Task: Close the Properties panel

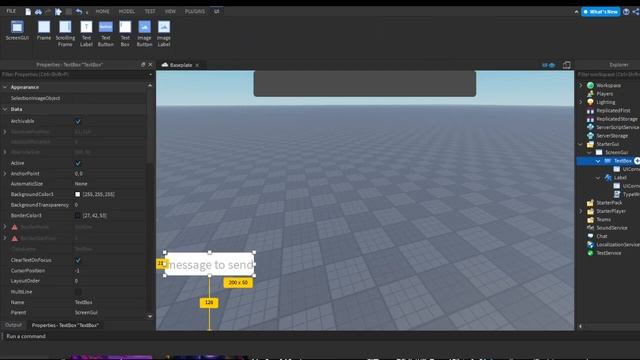Action: tap(150, 64)
